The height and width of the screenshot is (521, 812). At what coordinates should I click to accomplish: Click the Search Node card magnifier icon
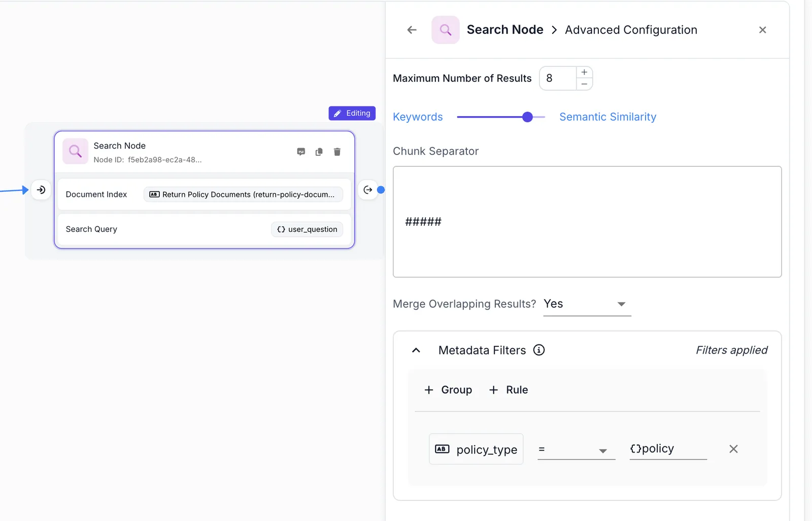point(75,151)
